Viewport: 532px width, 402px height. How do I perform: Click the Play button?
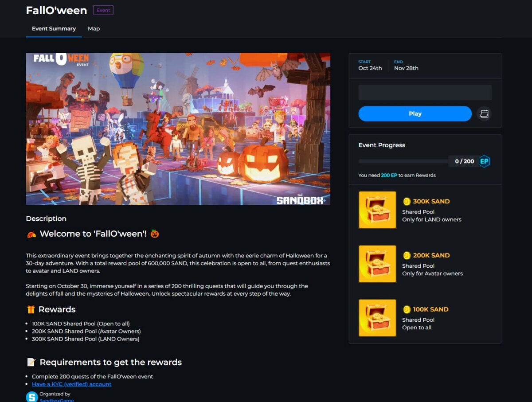coord(415,113)
